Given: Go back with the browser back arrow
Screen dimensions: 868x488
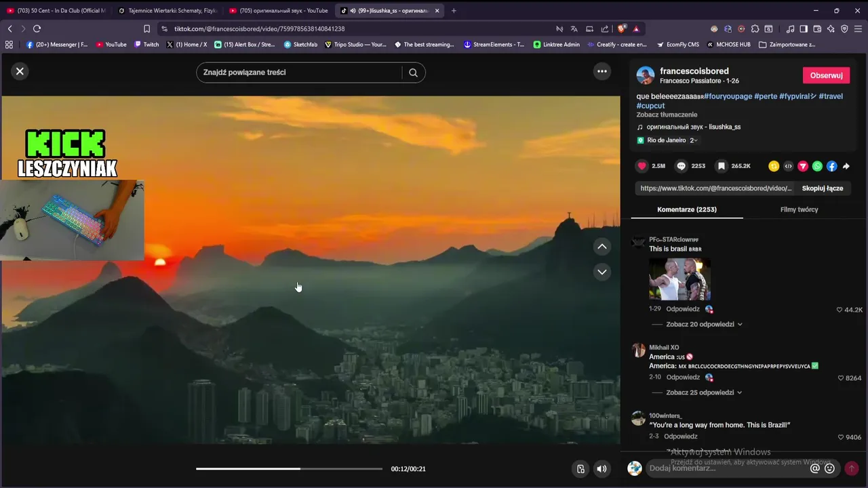Looking at the screenshot, I should tap(9, 28).
